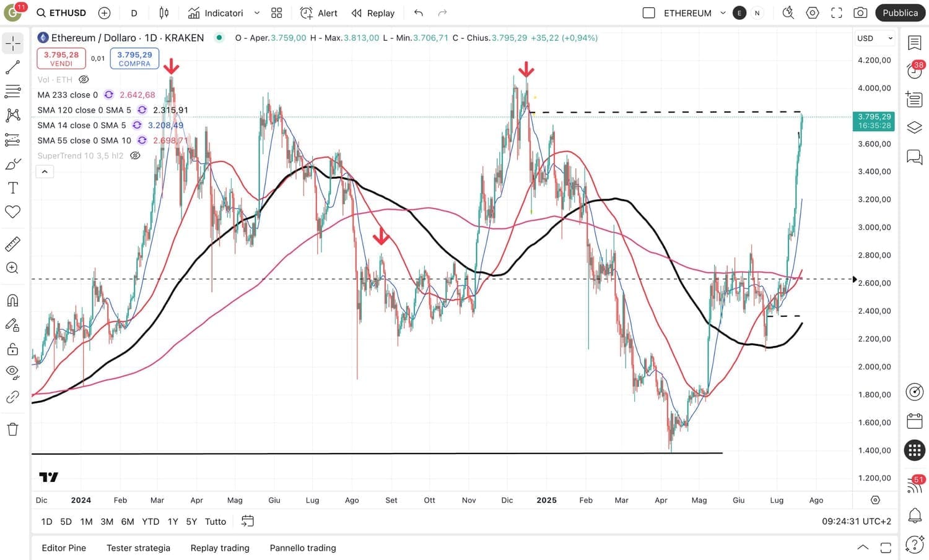The height and width of the screenshot is (560, 929).
Task: Toggle stay in drawing mode
Action: point(13,325)
